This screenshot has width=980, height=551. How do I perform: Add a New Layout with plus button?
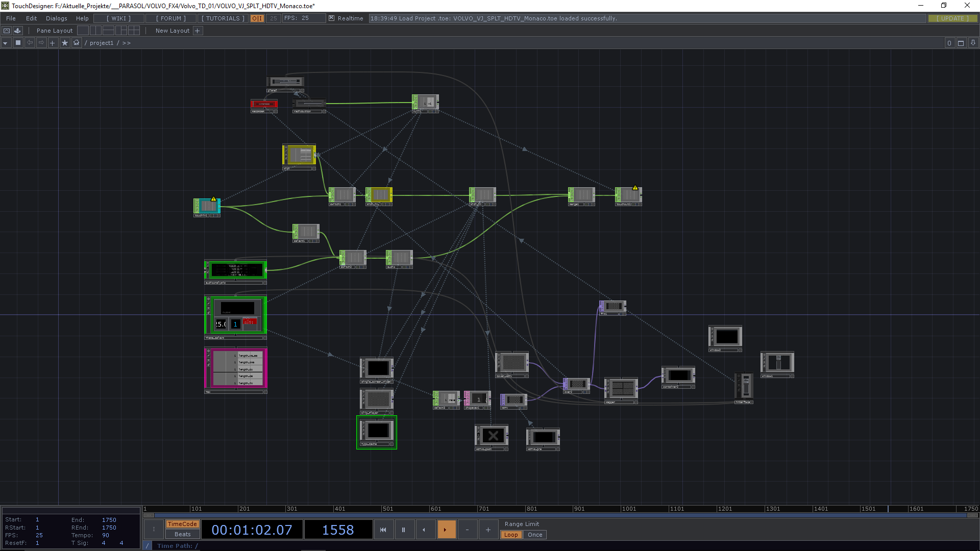[x=198, y=31]
